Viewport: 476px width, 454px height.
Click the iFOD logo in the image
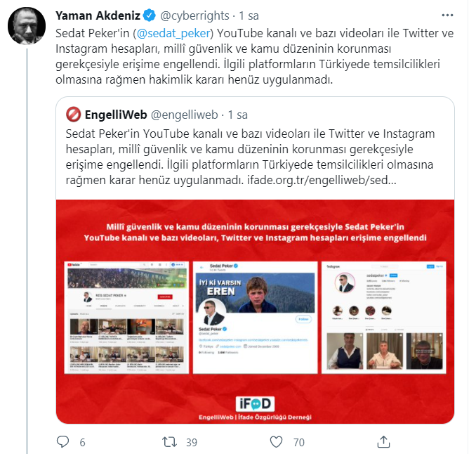pyautogui.click(x=255, y=403)
